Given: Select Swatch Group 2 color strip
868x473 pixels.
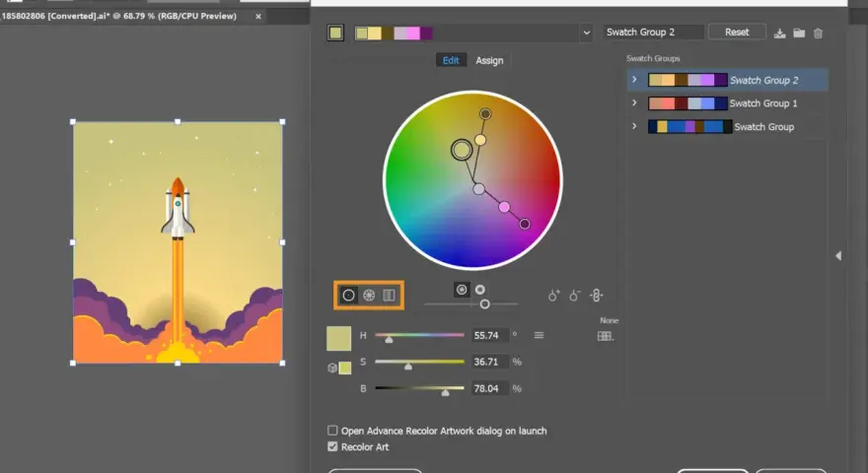Looking at the screenshot, I should pyautogui.click(x=687, y=80).
